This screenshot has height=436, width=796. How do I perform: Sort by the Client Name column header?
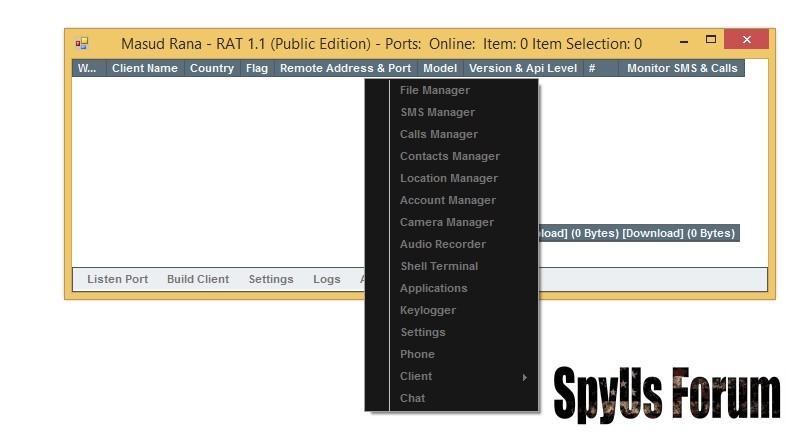click(x=144, y=69)
